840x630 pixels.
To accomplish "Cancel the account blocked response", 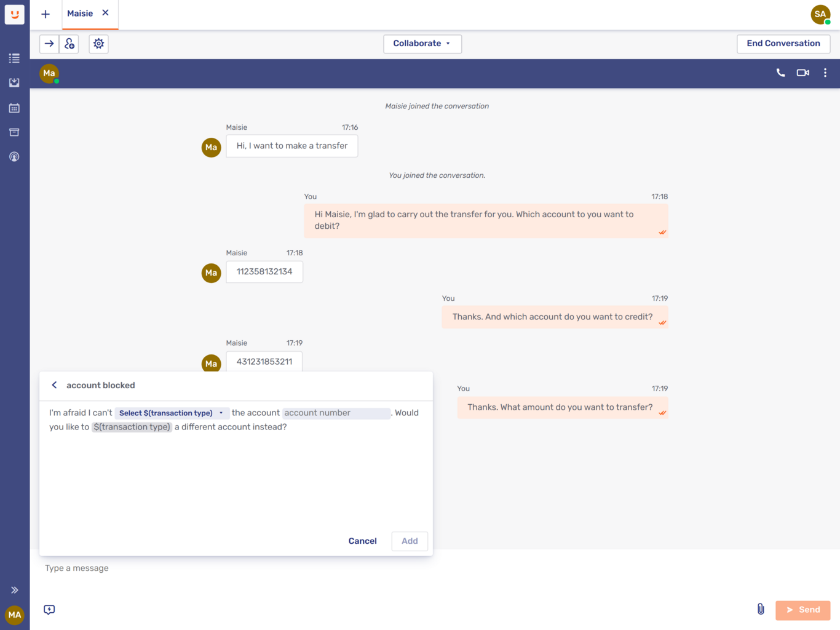I will click(x=362, y=541).
